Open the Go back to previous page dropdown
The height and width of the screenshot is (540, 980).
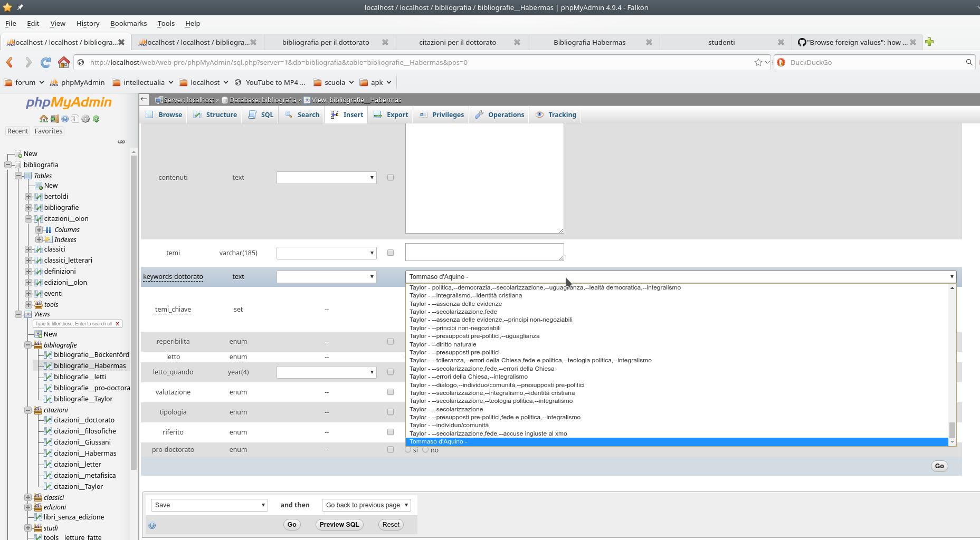[x=366, y=505]
